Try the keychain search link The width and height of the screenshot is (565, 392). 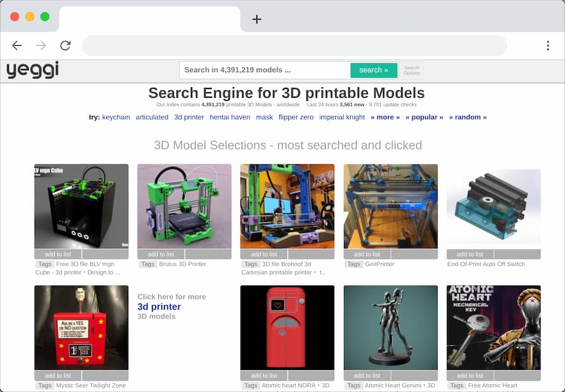click(x=116, y=117)
